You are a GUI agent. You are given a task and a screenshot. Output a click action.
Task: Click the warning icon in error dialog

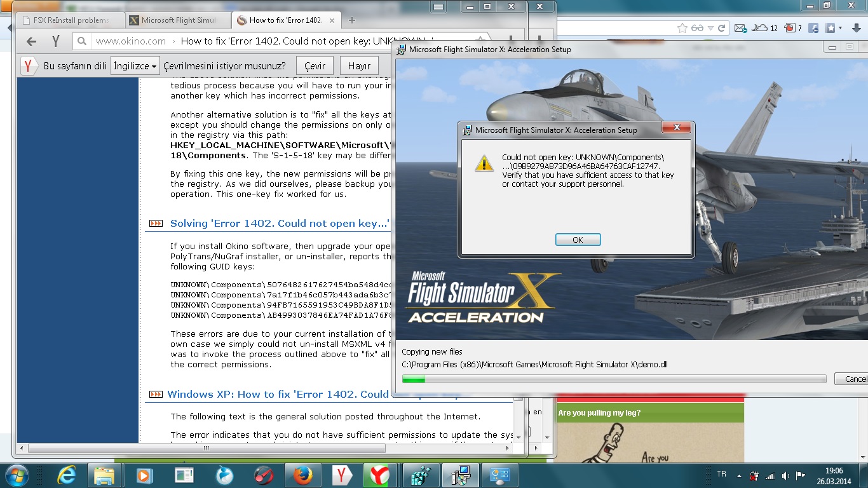pyautogui.click(x=484, y=163)
